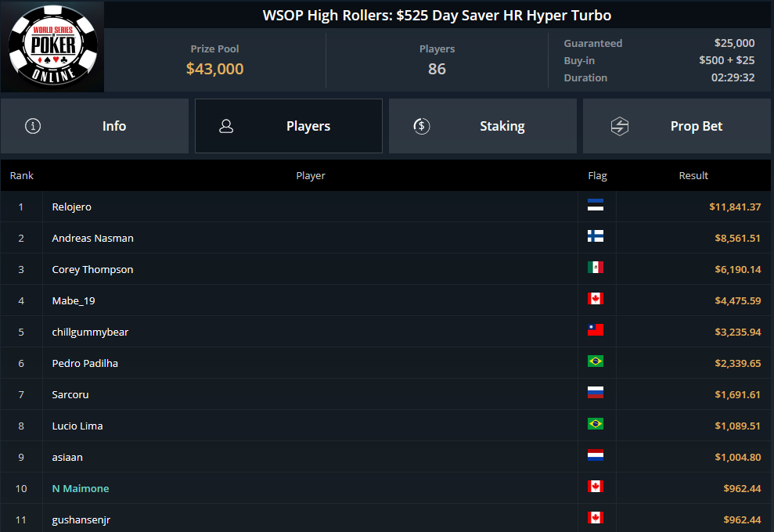
Task: Click the $1,691.61 result
Action: pos(737,394)
